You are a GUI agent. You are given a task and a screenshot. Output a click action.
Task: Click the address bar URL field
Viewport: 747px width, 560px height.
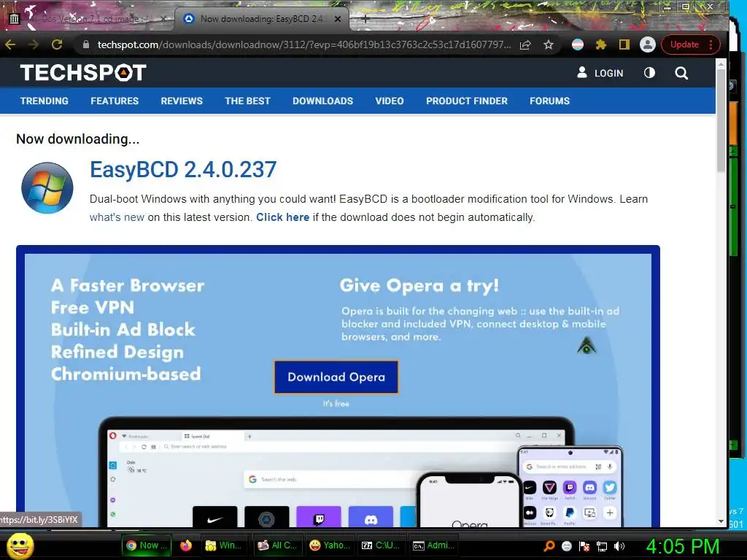click(x=303, y=44)
